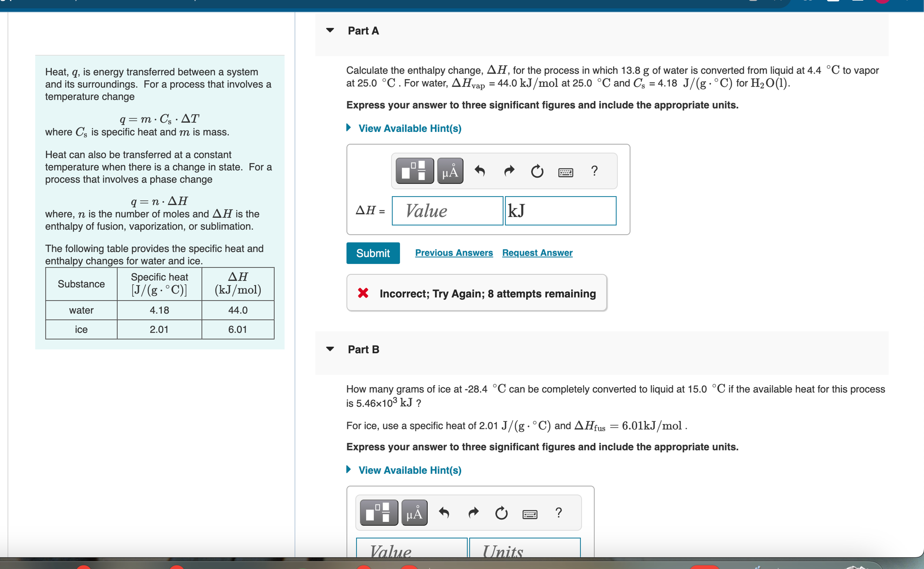Click the Value input field in Part A
924x569 pixels.
pos(447,211)
